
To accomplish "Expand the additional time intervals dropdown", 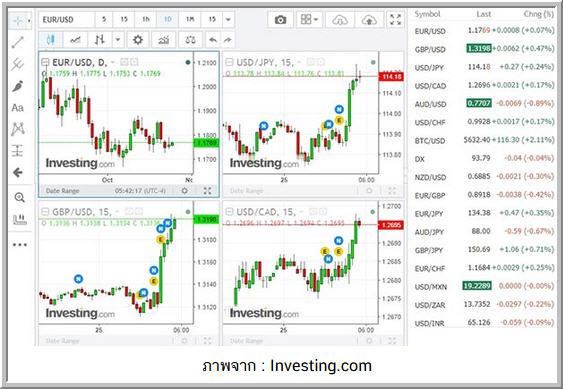I will [x=228, y=19].
